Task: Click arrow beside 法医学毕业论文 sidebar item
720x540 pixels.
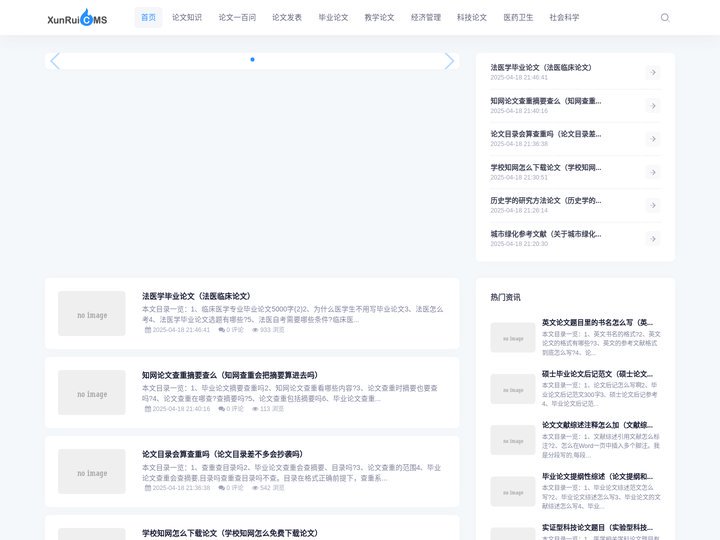Action: coord(652,73)
